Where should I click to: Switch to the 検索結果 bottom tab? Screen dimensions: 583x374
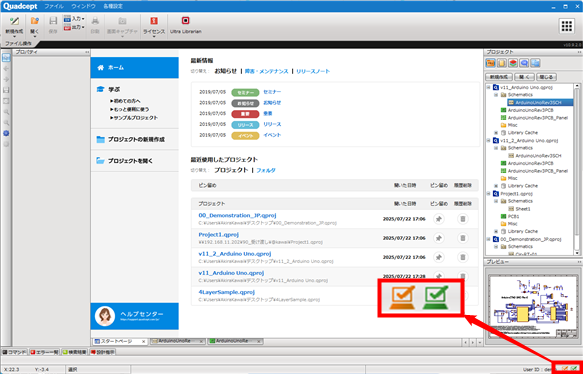pos(74,352)
